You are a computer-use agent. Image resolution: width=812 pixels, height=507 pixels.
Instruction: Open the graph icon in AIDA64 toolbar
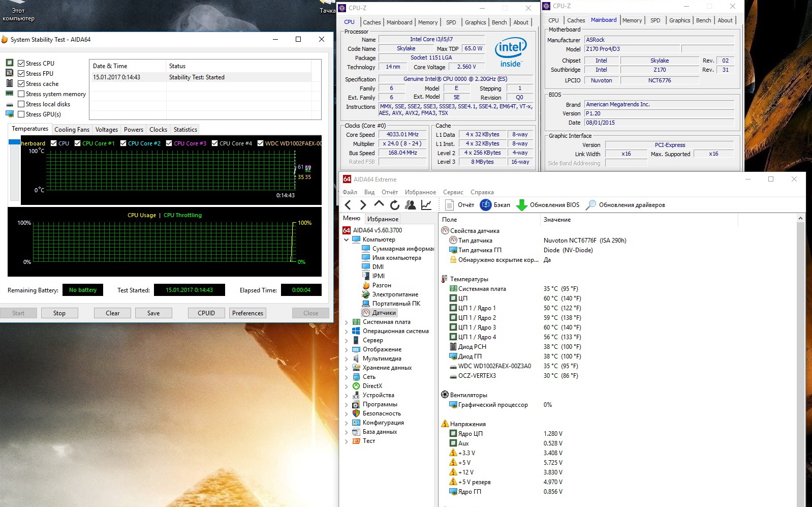[426, 205]
